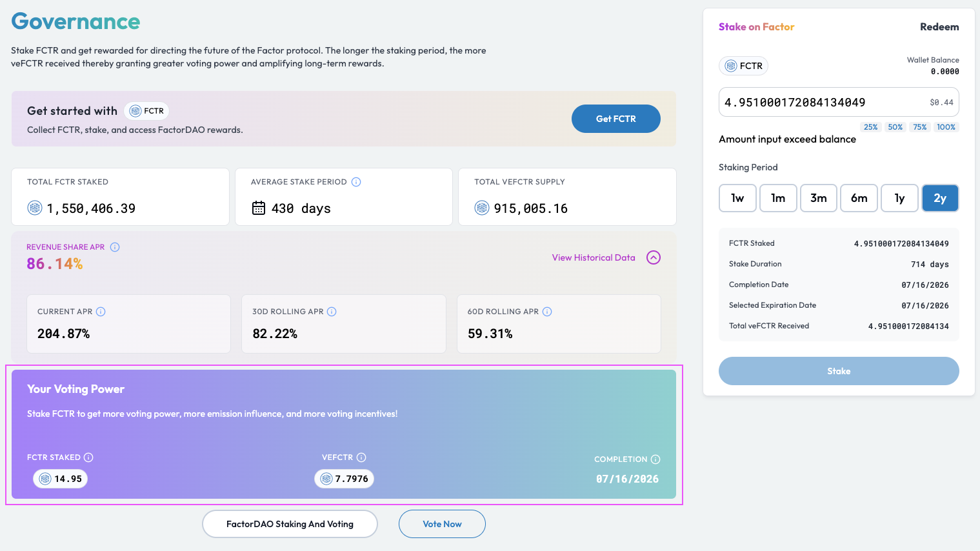Open the FCTR token selector
The width and height of the screenshot is (980, 551).
(x=743, y=66)
